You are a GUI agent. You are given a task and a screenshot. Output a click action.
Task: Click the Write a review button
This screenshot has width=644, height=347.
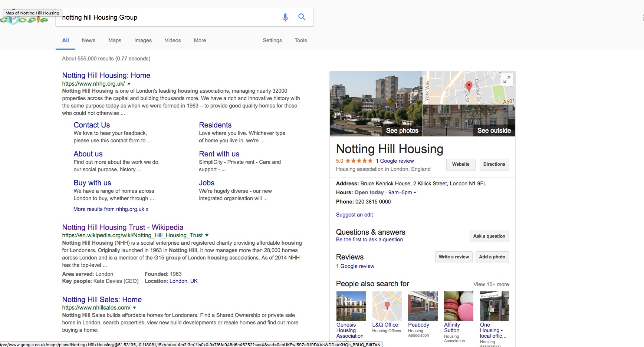tap(453, 257)
